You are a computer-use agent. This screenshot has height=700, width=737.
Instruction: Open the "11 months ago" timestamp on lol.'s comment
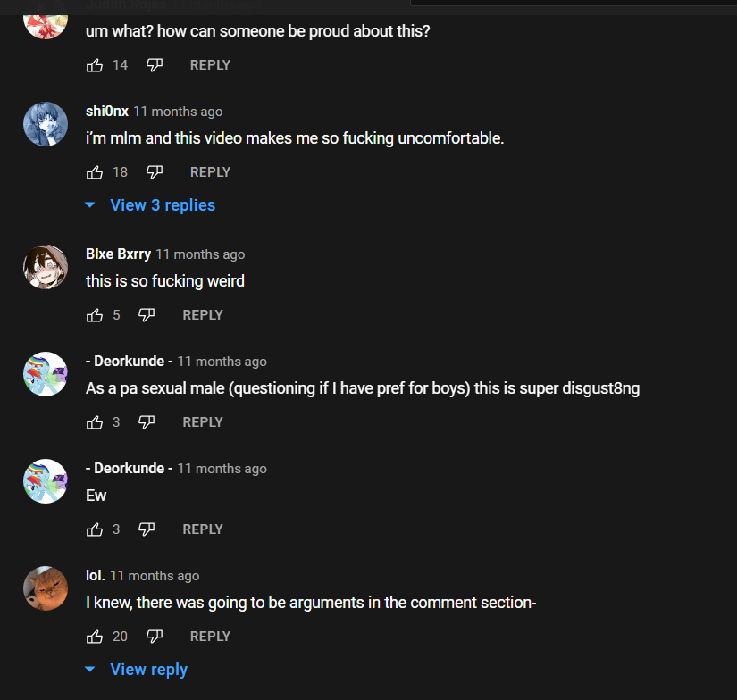(155, 576)
